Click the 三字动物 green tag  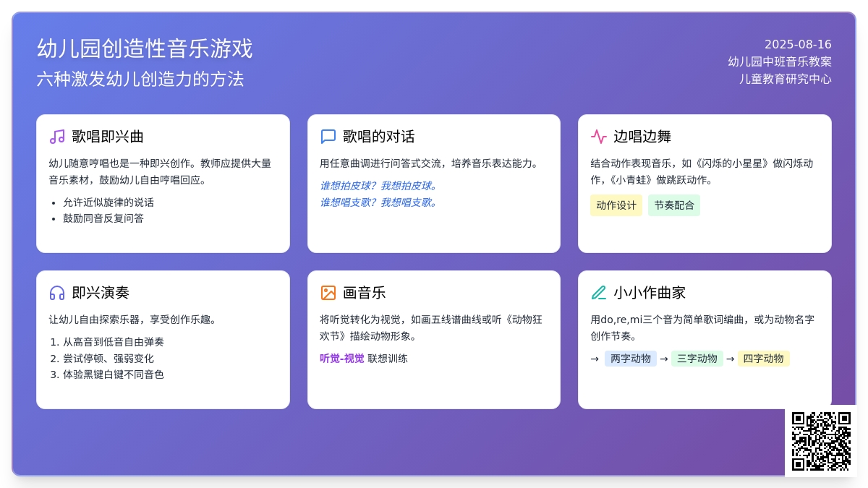[x=697, y=359]
